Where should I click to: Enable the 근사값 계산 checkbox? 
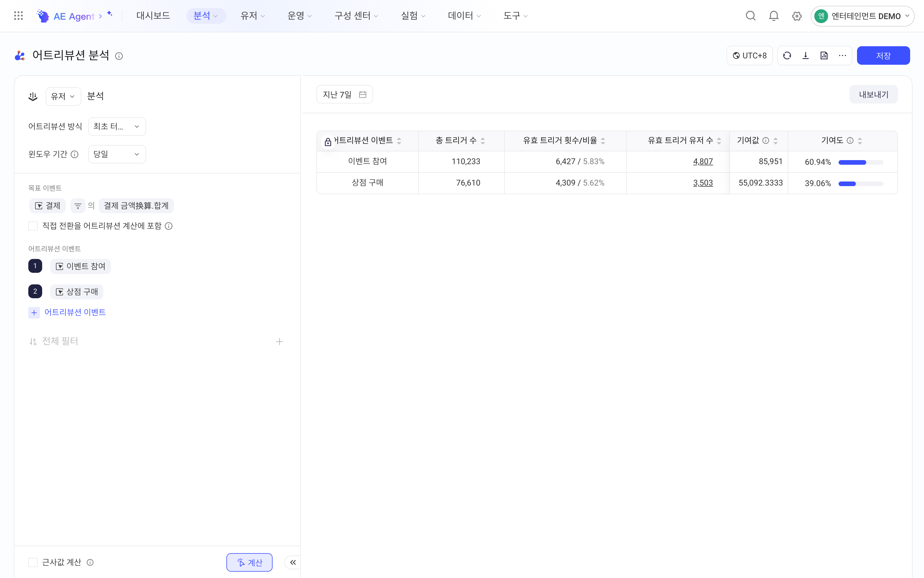pyautogui.click(x=33, y=562)
